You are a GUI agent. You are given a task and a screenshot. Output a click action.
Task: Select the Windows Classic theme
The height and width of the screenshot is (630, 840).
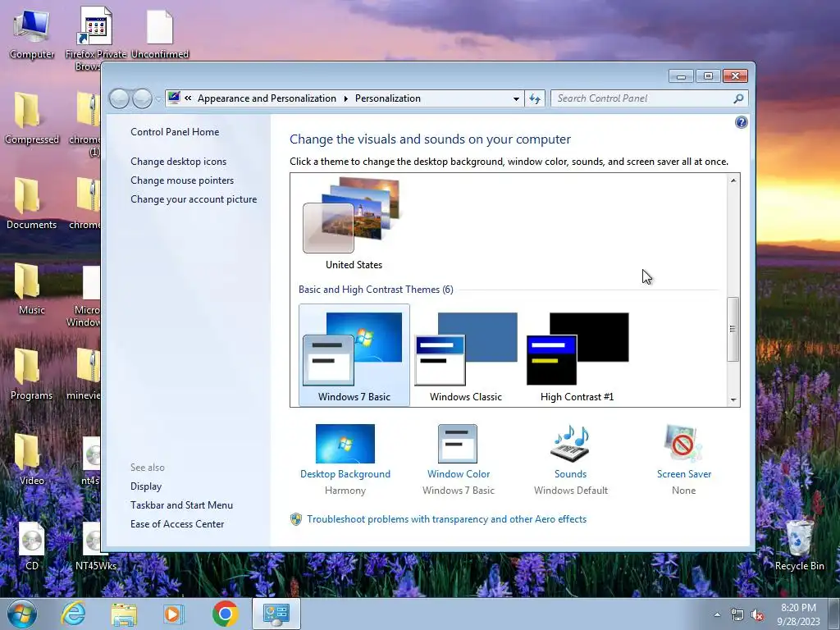click(x=466, y=354)
